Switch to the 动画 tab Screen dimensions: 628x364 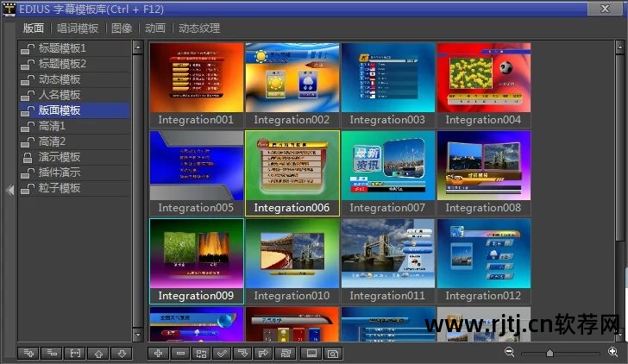[155, 28]
